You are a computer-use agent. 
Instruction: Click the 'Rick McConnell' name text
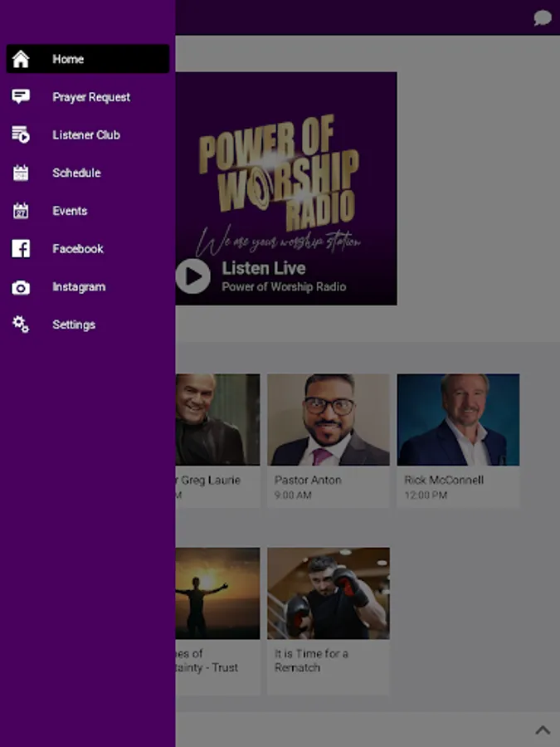point(444,481)
